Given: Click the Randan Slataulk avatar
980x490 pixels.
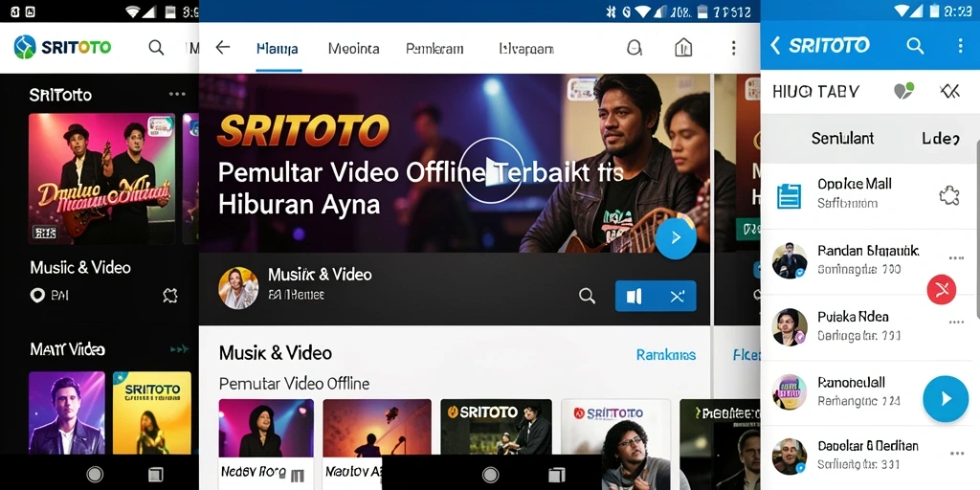Looking at the screenshot, I should (x=790, y=260).
